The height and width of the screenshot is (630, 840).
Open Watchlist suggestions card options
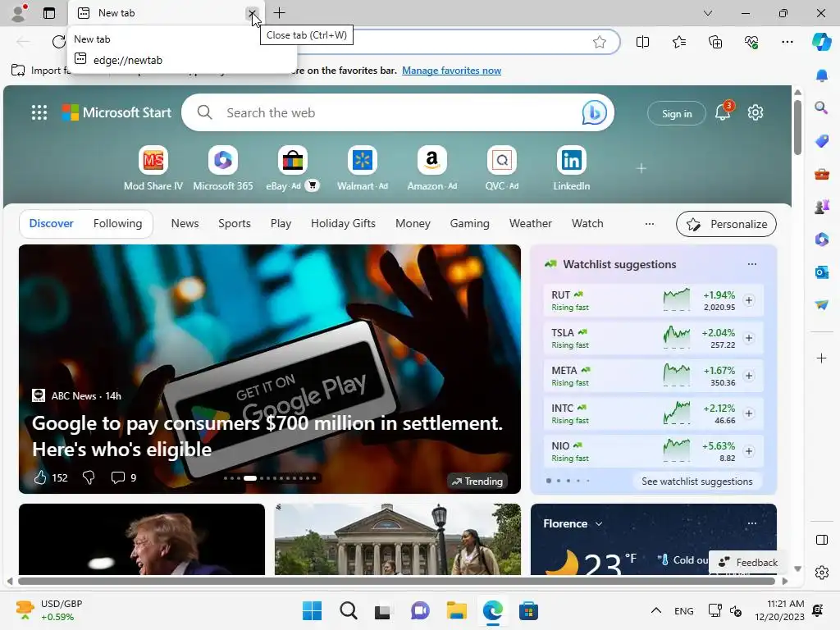[x=752, y=264]
